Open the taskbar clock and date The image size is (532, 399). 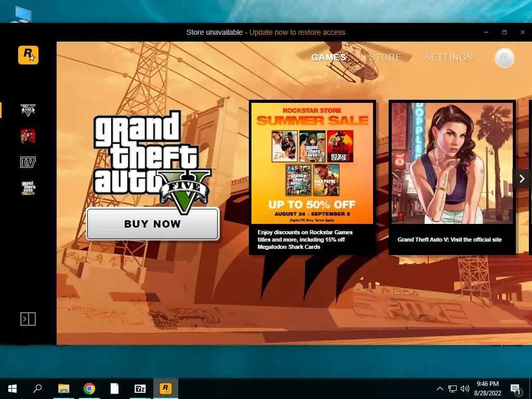click(487, 389)
